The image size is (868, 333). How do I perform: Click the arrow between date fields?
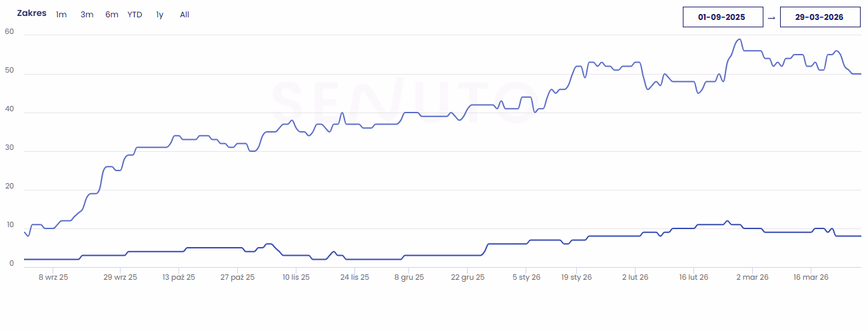pos(771,18)
